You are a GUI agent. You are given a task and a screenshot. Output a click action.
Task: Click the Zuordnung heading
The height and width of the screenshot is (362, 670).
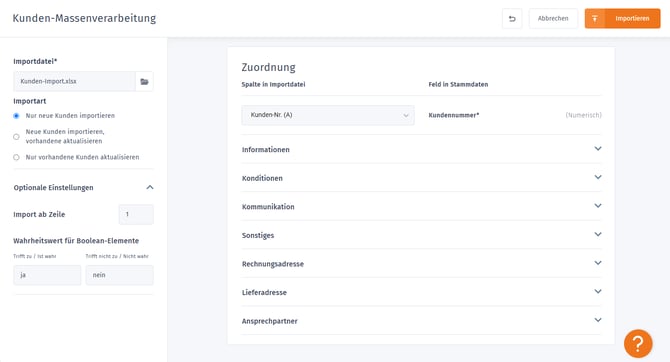268,67
